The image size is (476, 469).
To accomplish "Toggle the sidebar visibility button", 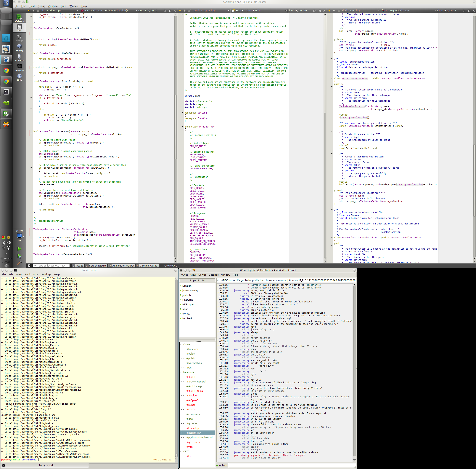I will tap(29, 266).
